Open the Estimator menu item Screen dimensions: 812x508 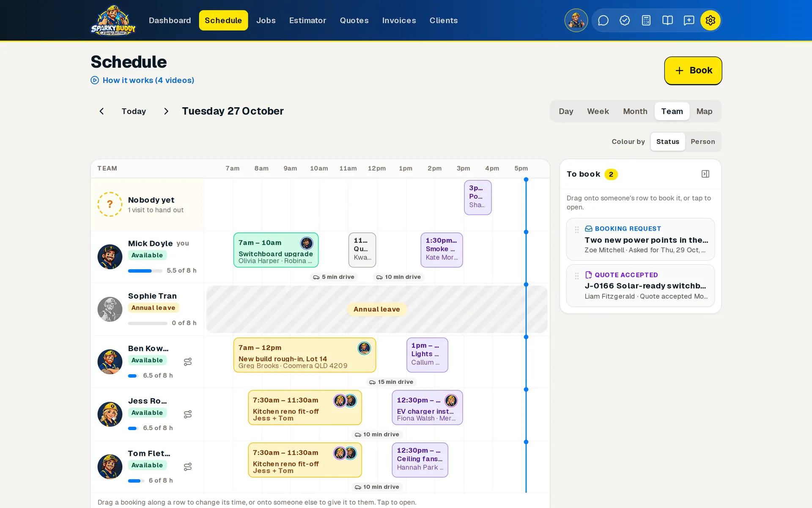(x=307, y=20)
